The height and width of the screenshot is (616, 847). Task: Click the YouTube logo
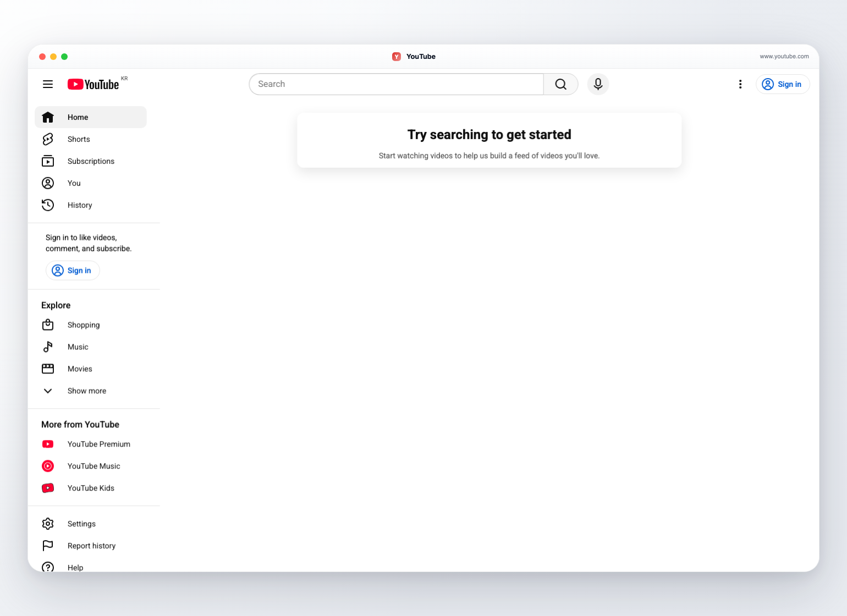[x=94, y=84]
